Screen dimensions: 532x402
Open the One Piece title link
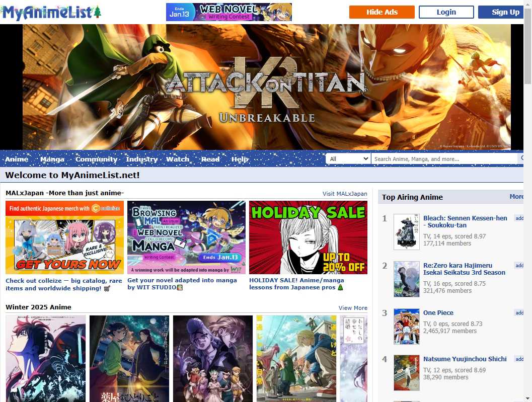click(x=438, y=313)
